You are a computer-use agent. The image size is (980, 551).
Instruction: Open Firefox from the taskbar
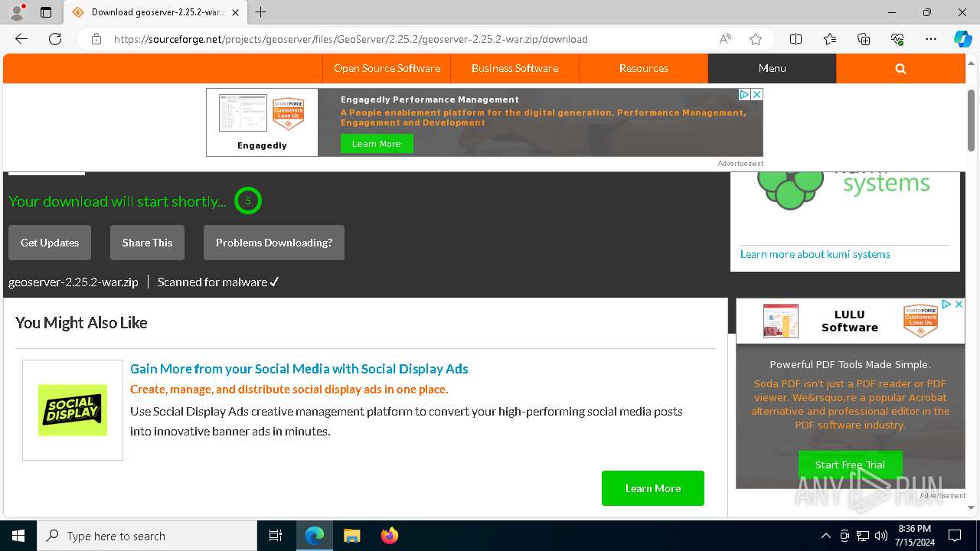[x=389, y=536]
